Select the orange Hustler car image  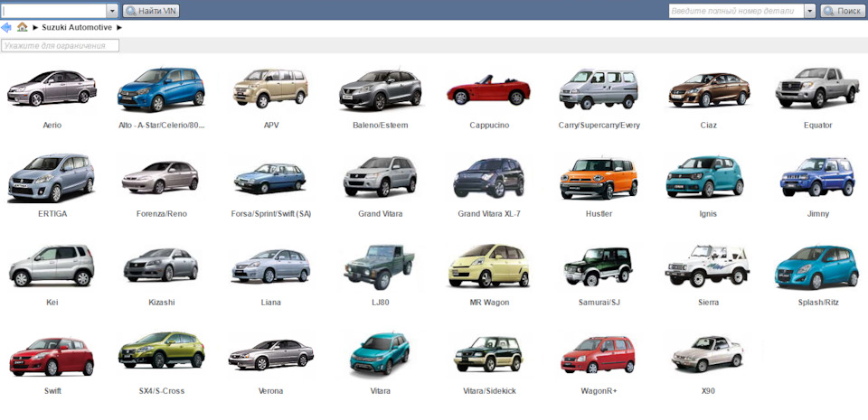tap(599, 178)
